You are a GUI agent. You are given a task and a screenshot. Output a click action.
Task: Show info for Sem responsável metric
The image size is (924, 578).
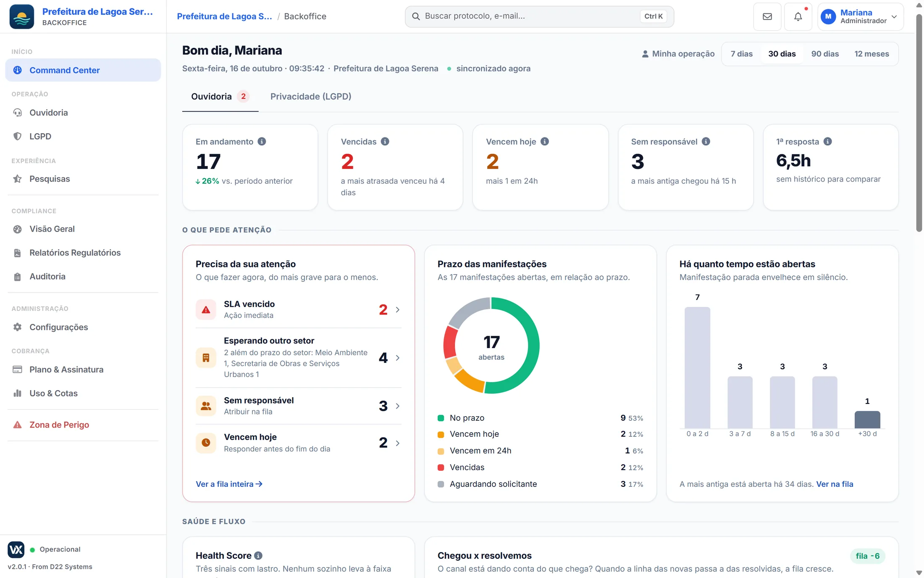706,141
